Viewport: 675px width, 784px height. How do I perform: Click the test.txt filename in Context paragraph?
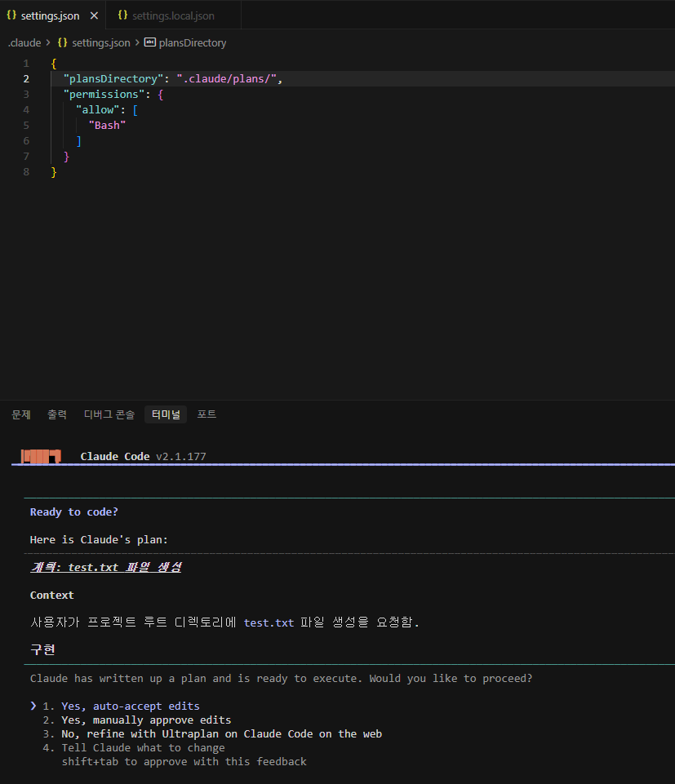(269, 623)
